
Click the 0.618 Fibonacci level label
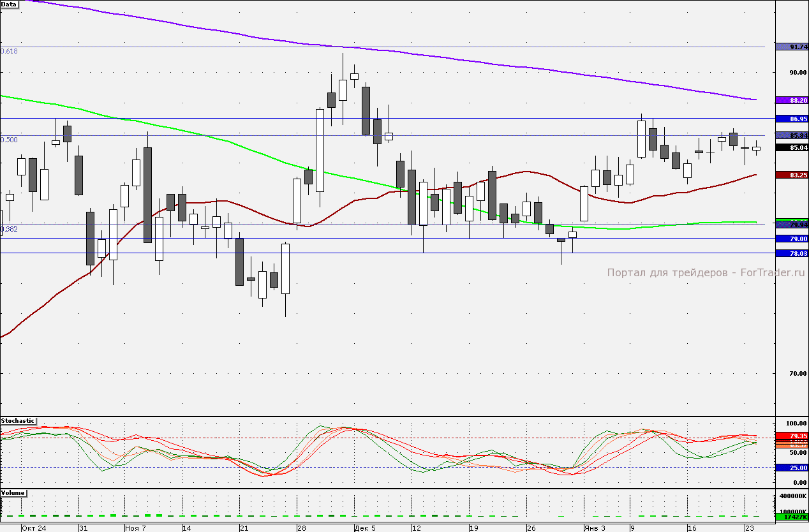point(9,51)
